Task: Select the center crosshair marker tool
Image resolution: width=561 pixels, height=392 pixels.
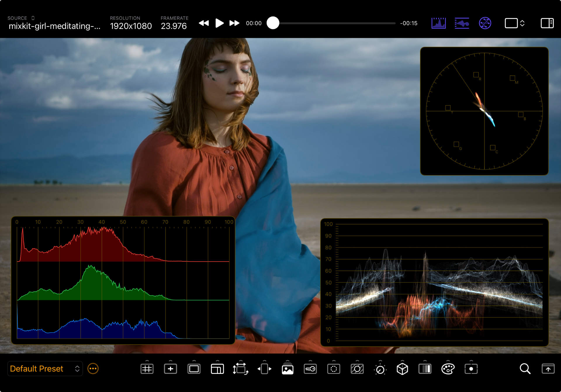Action: click(x=170, y=369)
